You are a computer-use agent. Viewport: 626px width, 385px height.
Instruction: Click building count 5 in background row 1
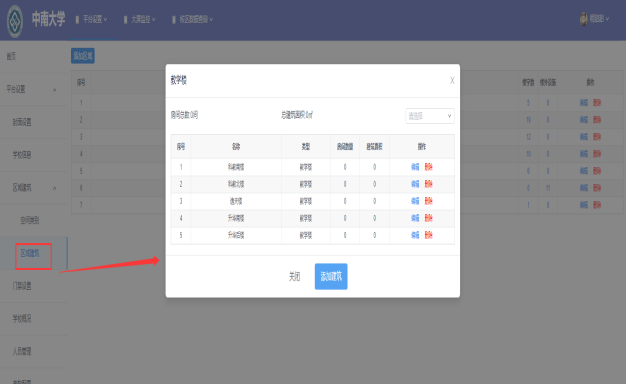pos(528,103)
